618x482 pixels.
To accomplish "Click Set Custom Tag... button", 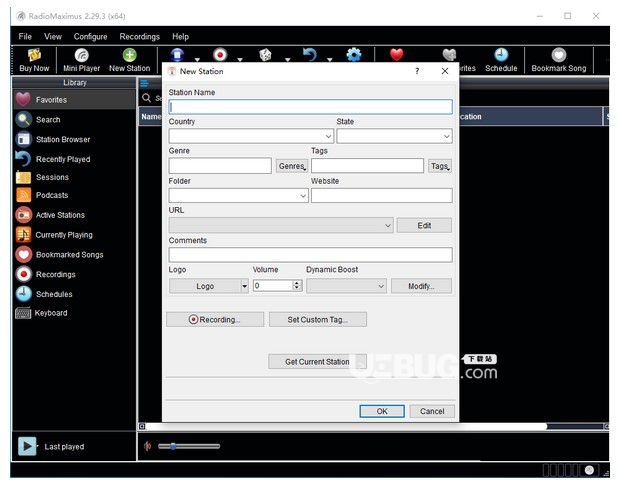I will pyautogui.click(x=318, y=319).
